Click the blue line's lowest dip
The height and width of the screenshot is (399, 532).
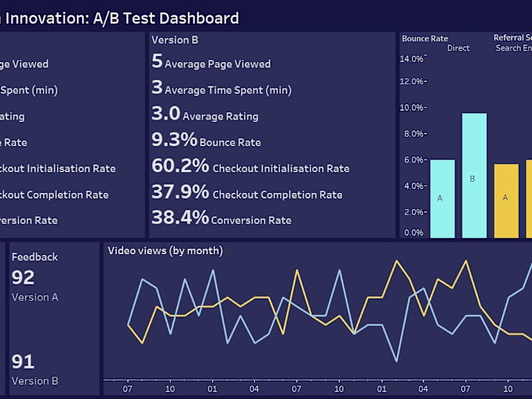[x=397, y=361]
